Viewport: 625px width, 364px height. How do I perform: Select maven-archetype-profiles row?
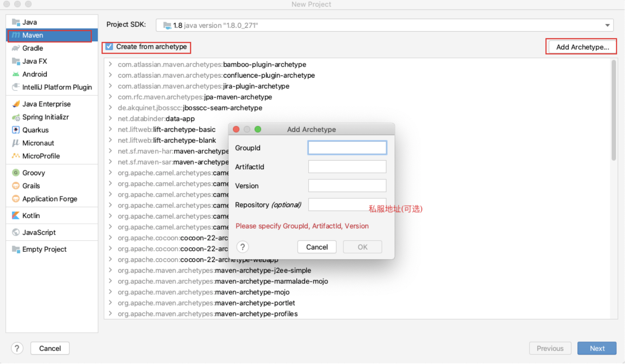pos(357,313)
